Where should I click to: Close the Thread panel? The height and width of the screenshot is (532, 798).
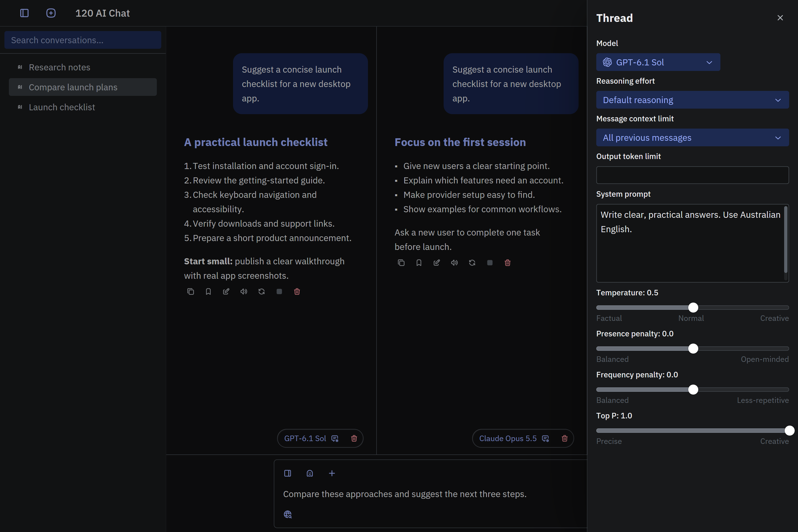(780, 18)
